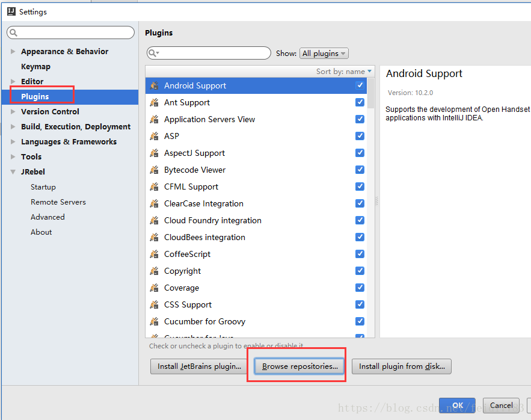The height and width of the screenshot is (420, 531).
Task: Click the Android Support plugin icon
Action: 155,85
